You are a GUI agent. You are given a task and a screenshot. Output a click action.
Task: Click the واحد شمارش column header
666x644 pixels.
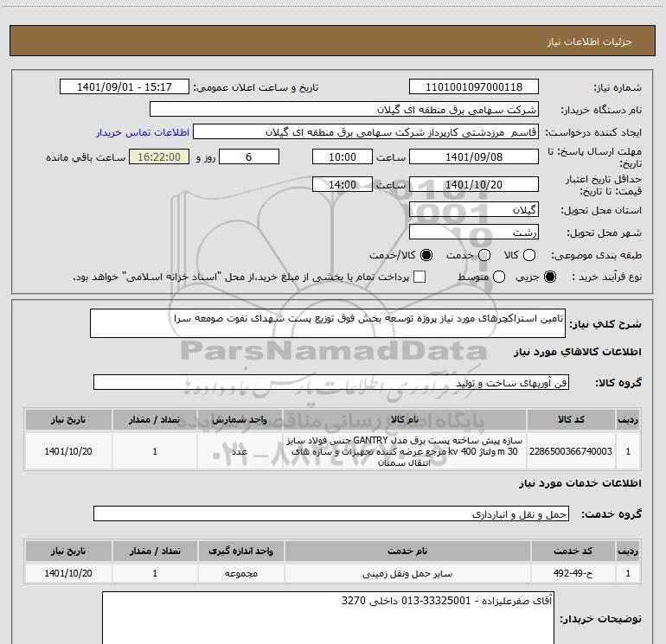point(240,419)
